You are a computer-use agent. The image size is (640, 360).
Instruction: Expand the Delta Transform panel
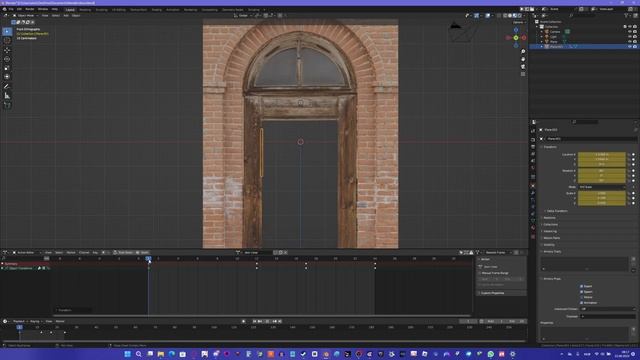(x=557, y=211)
